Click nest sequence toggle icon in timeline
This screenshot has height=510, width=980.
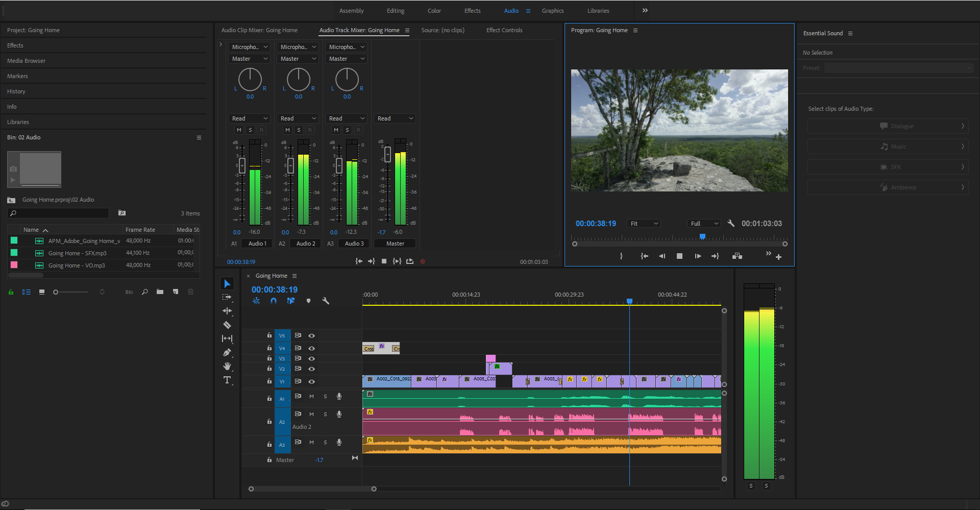pos(256,301)
